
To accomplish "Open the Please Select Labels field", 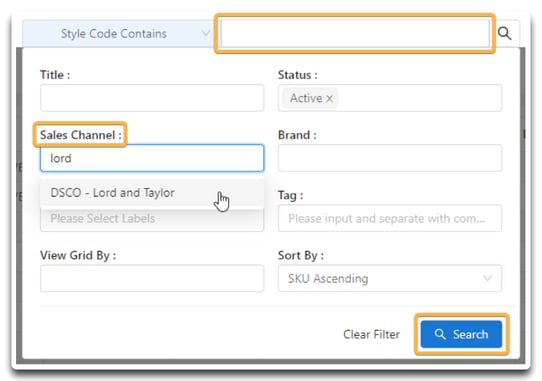I will click(x=152, y=221).
